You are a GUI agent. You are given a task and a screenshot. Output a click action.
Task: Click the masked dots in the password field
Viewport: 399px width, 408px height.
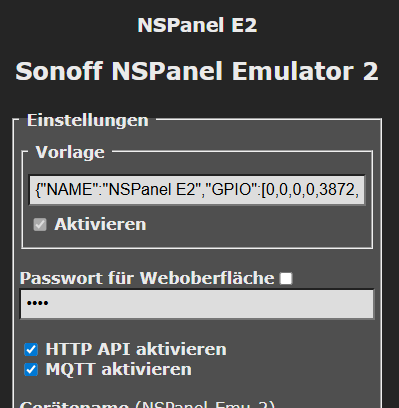(38, 303)
